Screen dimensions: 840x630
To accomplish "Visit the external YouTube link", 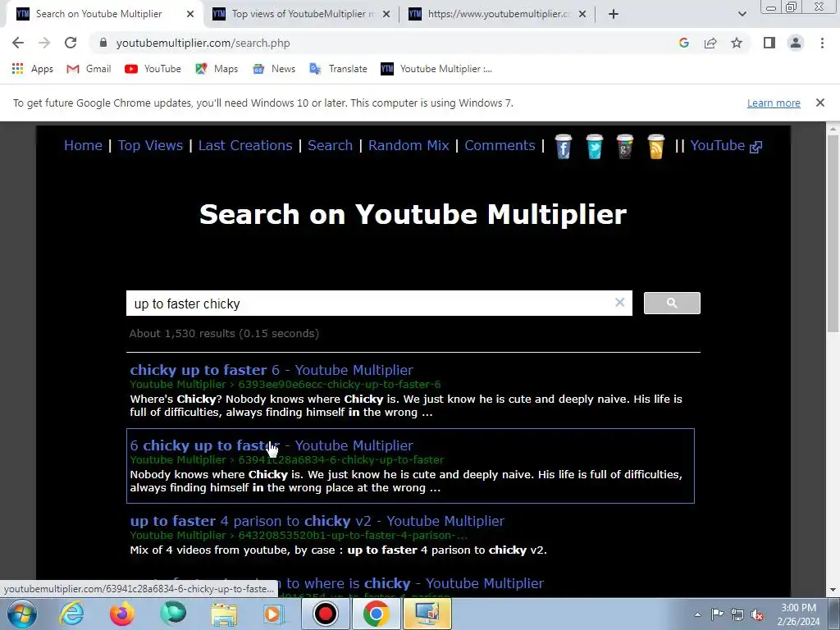I will click(x=726, y=145).
